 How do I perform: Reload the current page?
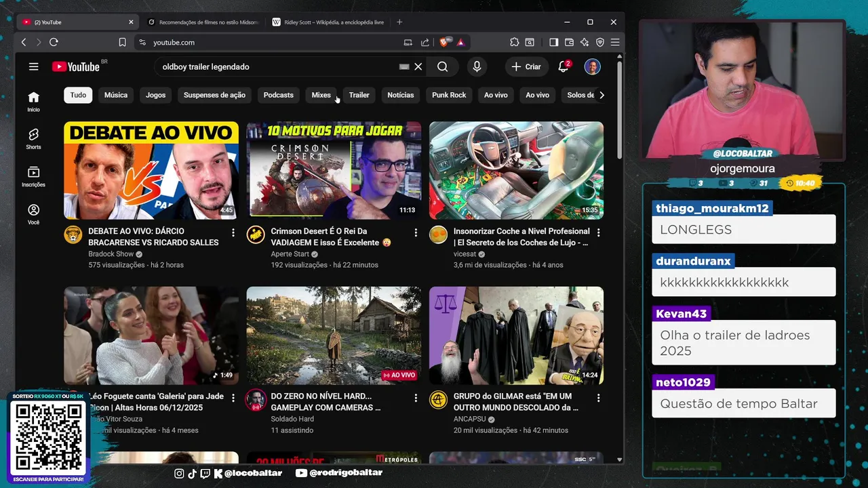pos(54,42)
